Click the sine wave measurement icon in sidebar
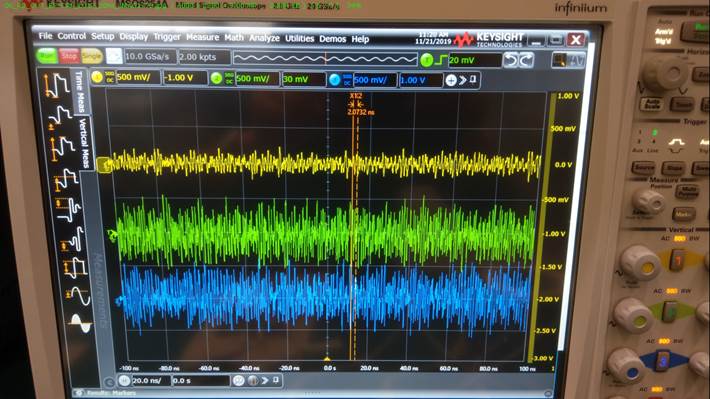710x399 pixels. pos(80,297)
